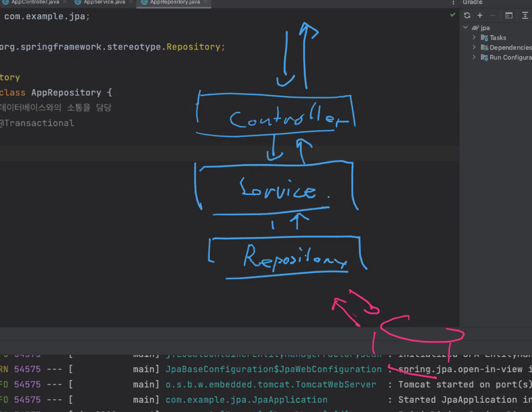Image resolution: width=532 pixels, height=412 pixels.
Task: Click the Gradle minus remove icon
Action: pos(493,15)
